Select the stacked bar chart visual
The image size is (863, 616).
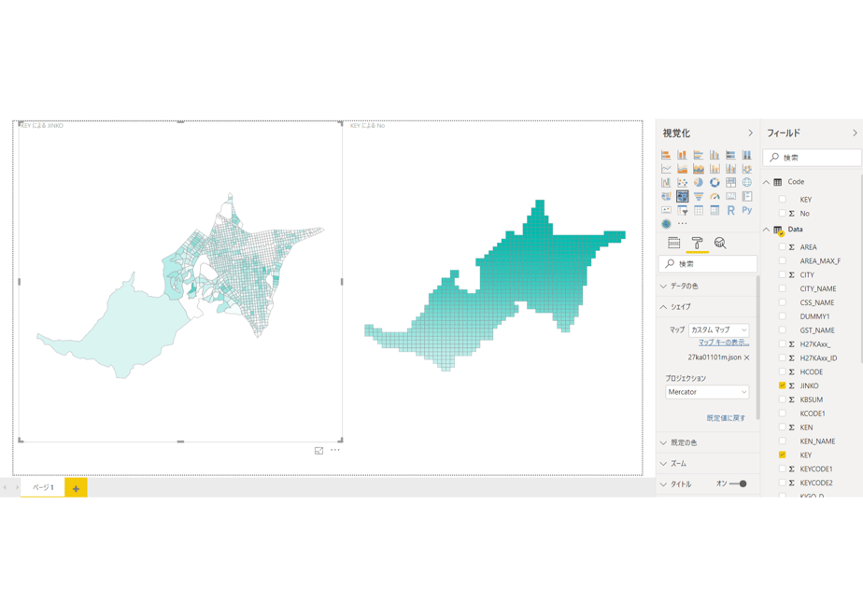tap(666, 155)
